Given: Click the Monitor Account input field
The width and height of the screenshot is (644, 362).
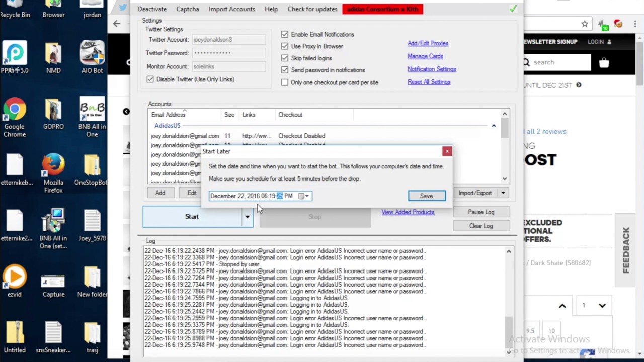Looking at the screenshot, I should coord(229,67).
